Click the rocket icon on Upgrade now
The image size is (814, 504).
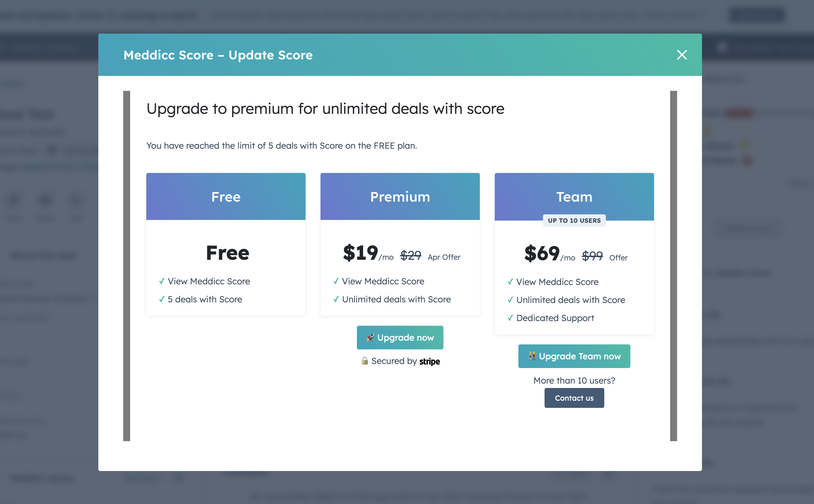(370, 337)
